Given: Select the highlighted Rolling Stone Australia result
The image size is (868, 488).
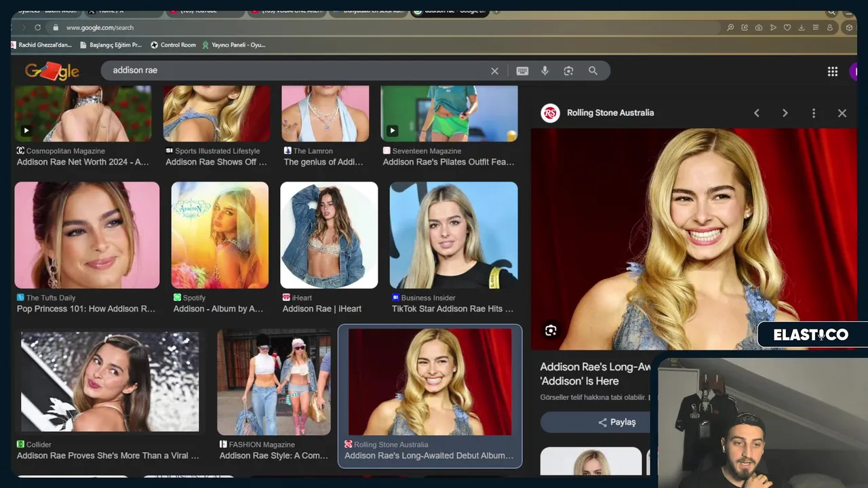Looking at the screenshot, I should tap(430, 396).
